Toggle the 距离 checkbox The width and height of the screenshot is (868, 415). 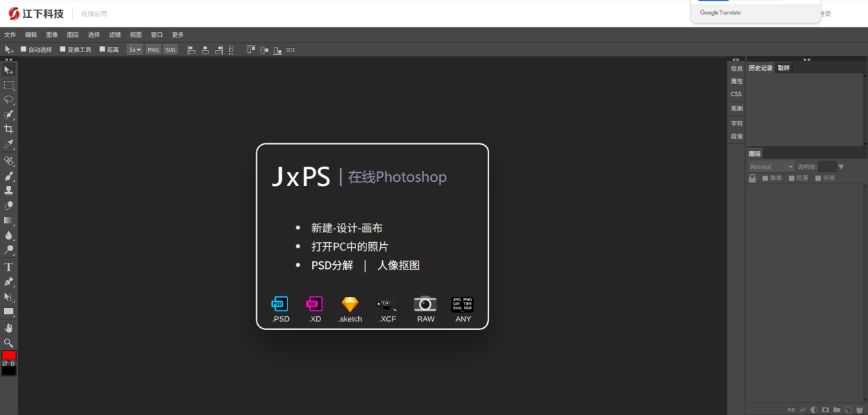102,49
